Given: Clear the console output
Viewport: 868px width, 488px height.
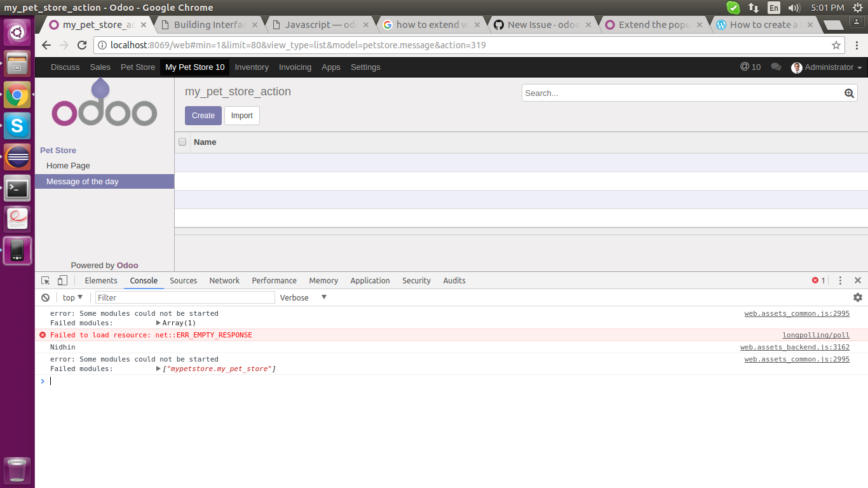Looking at the screenshot, I should click(44, 297).
